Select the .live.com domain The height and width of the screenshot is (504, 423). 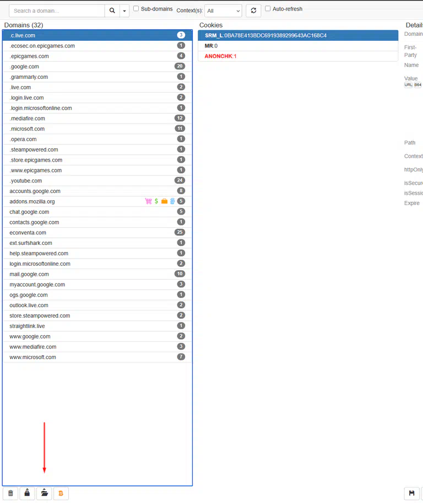pos(97,88)
